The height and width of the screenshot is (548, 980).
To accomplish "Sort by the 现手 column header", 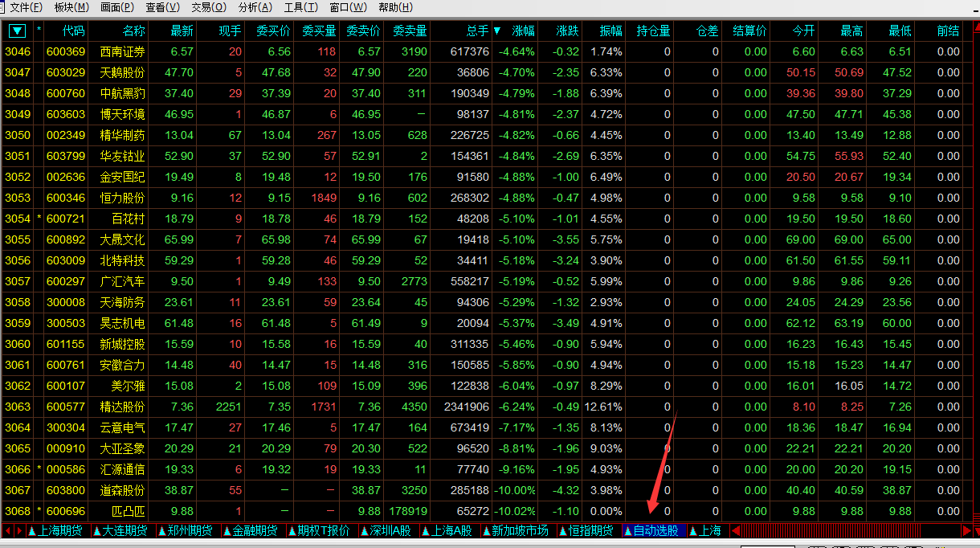I will click(x=230, y=31).
